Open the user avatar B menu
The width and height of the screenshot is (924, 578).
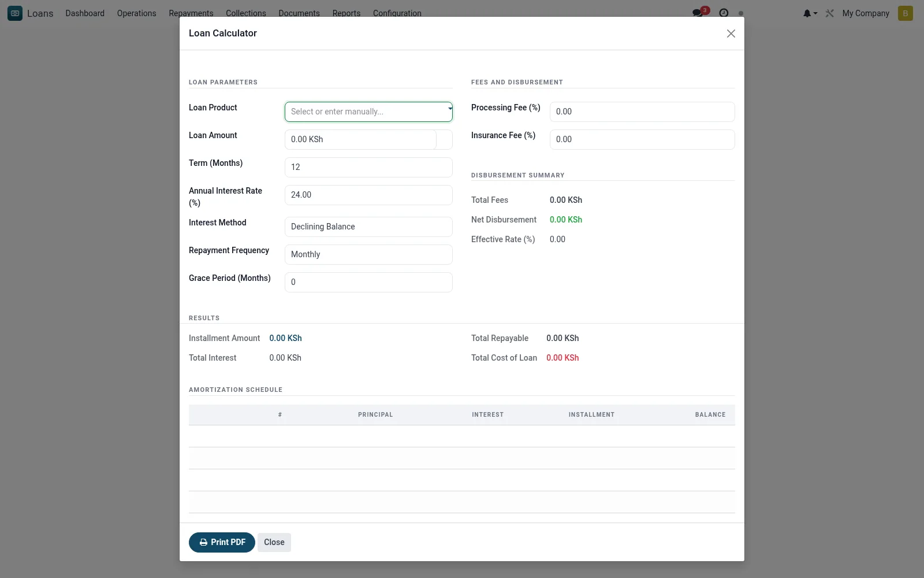[x=906, y=13]
